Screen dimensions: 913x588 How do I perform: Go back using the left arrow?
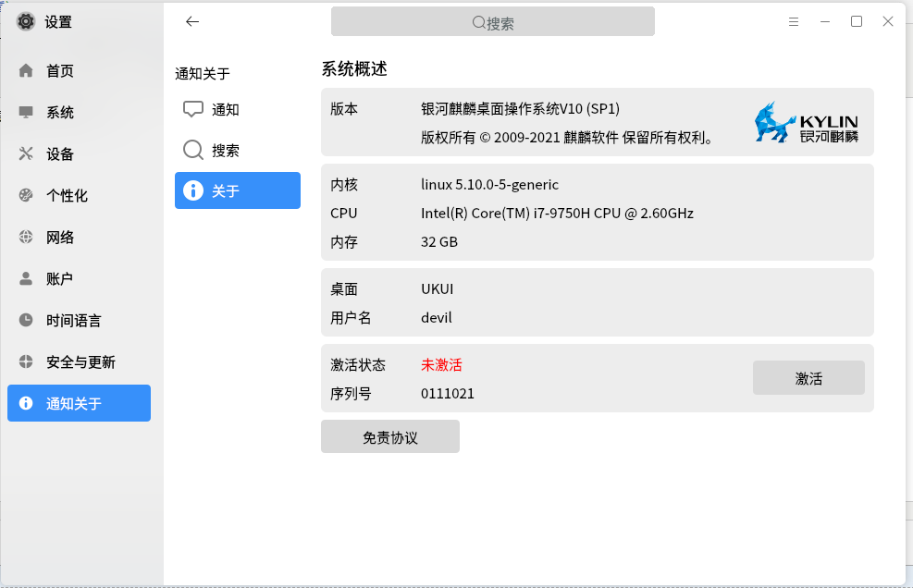click(x=192, y=21)
